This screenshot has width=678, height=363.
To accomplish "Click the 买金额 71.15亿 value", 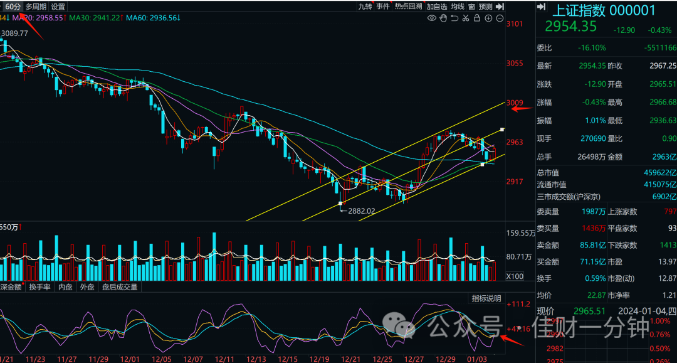I will click(592, 262).
